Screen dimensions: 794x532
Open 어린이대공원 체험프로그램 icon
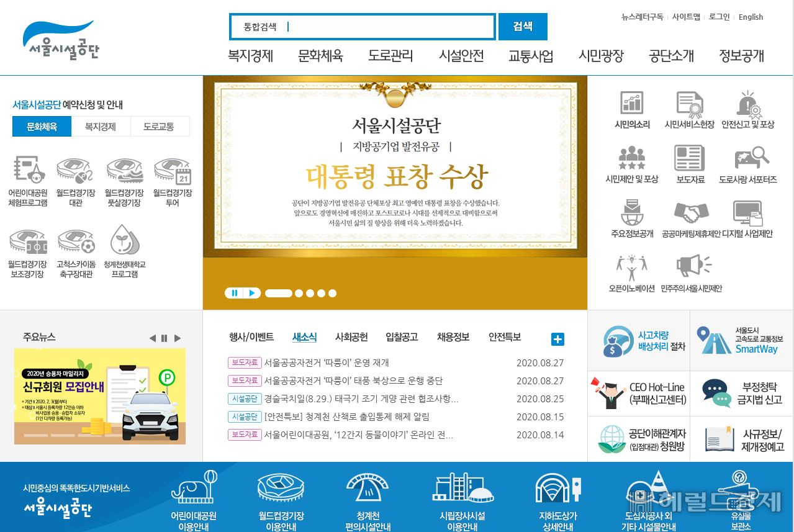click(28, 170)
